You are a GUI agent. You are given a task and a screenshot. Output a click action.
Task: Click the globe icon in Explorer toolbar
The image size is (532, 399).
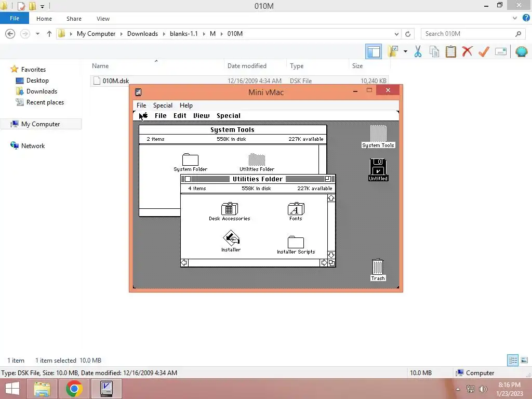(x=522, y=51)
